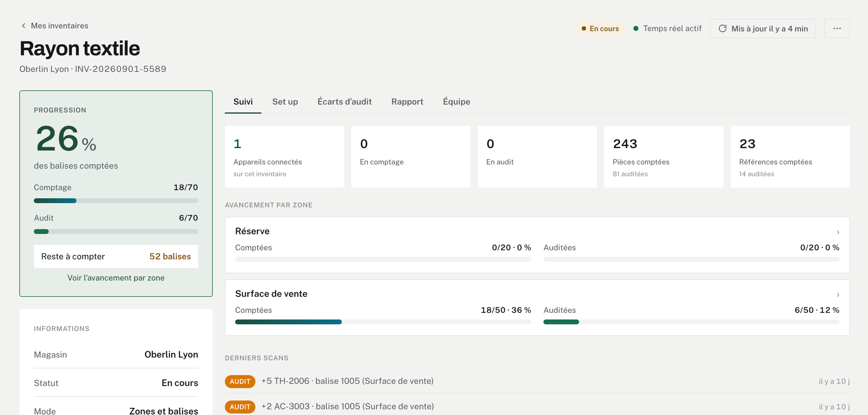This screenshot has height=415, width=868.
Task: Click the Derniers scans section heading
Action: point(256,358)
